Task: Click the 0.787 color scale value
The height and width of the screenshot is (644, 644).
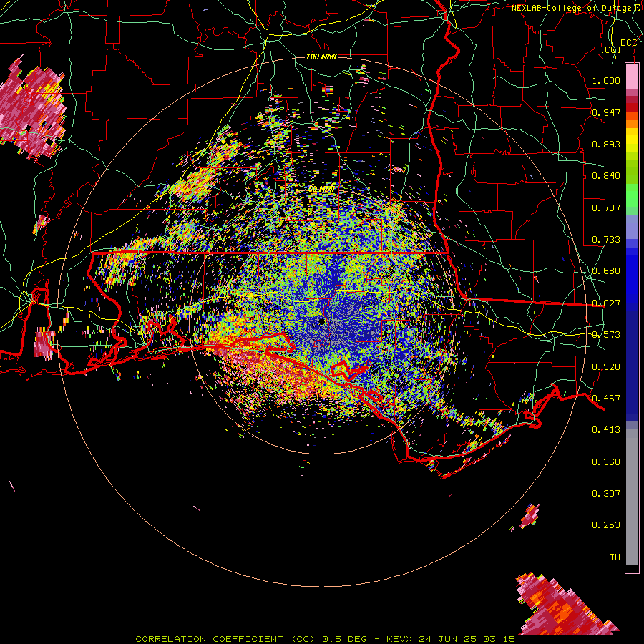Action: tap(606, 208)
